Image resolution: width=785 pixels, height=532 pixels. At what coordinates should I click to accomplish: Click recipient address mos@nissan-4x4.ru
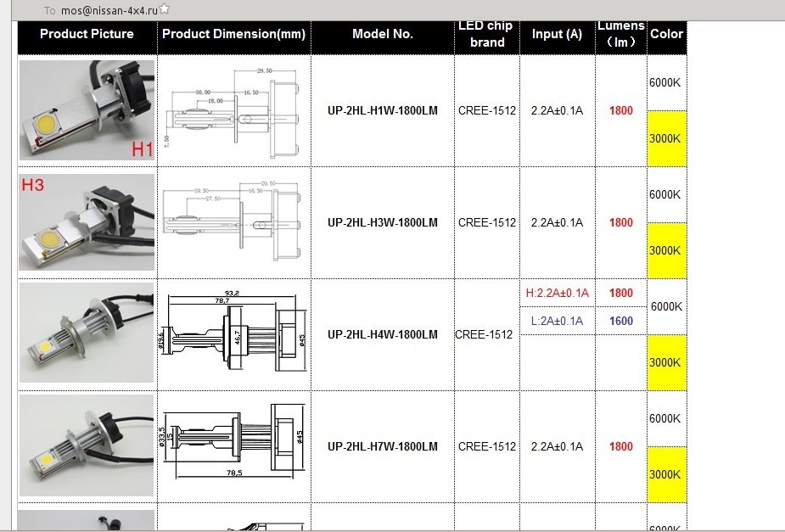tap(109, 10)
